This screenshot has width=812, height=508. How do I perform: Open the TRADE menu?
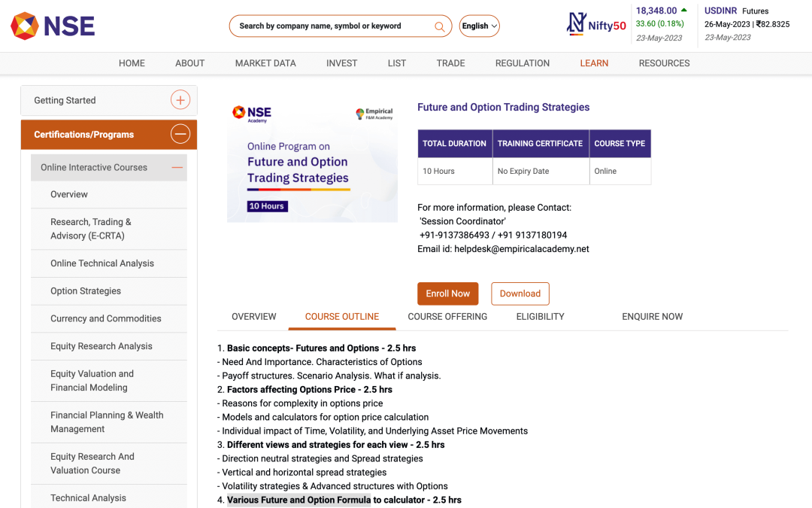(450, 63)
